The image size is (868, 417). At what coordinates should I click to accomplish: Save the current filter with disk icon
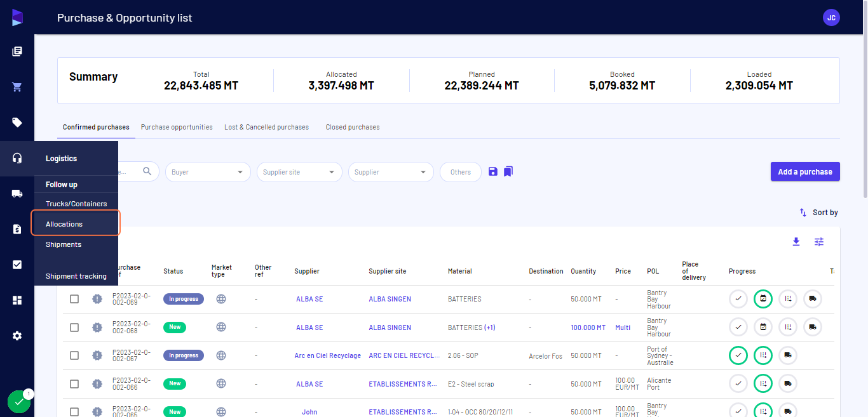pos(493,171)
